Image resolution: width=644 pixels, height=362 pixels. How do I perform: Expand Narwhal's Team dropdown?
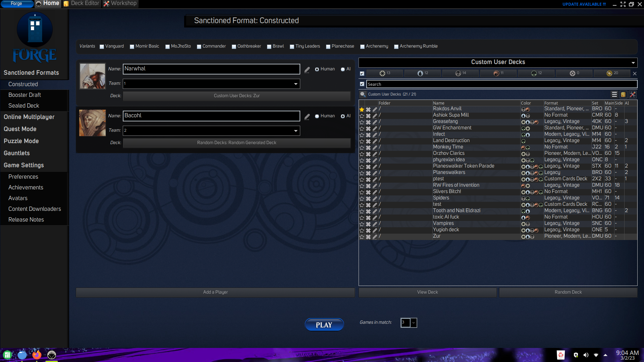pos(296,84)
